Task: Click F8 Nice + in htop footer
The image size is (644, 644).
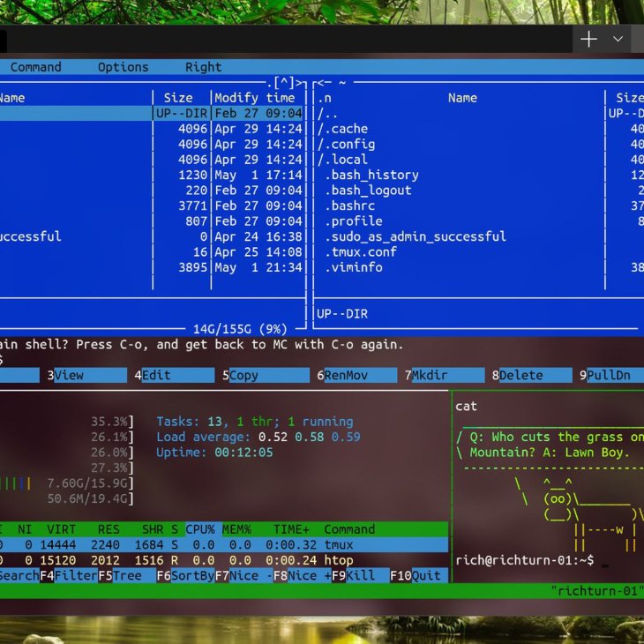Action: [303, 576]
